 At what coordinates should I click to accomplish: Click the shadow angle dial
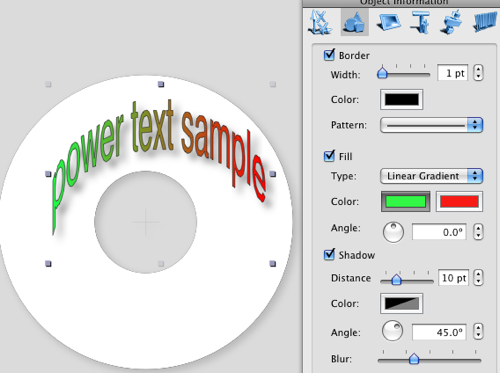tap(392, 331)
